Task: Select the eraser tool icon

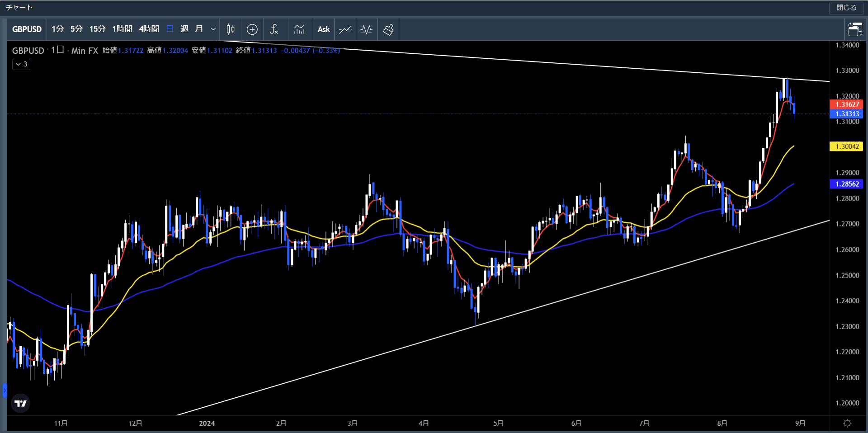Action: [388, 29]
